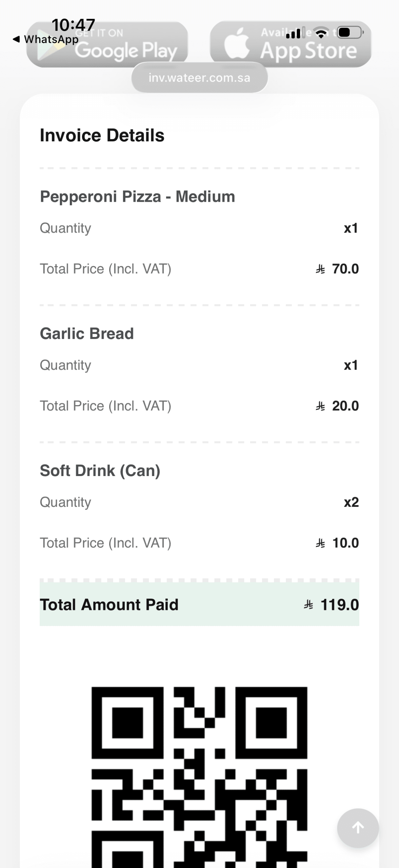
Task: Tap the cellular signal bars icon
Action: pos(293,33)
